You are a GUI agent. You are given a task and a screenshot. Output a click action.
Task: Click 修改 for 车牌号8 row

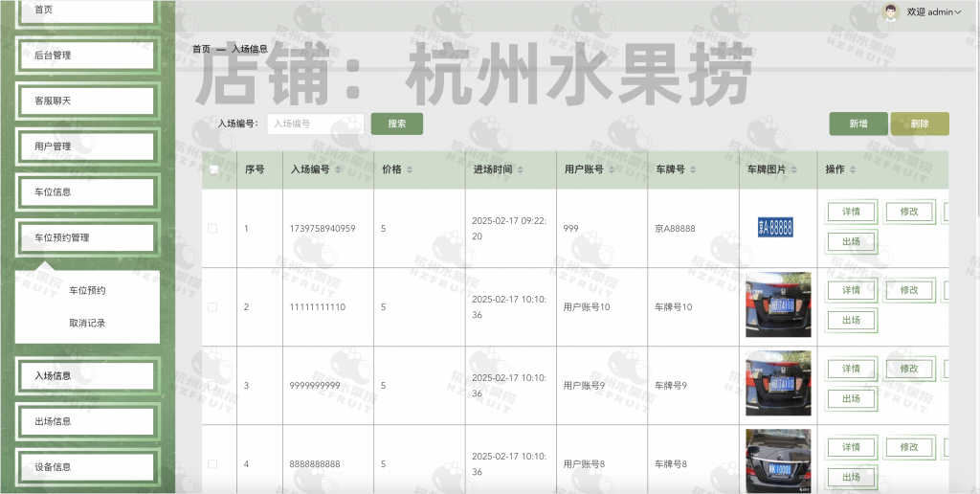point(909,447)
